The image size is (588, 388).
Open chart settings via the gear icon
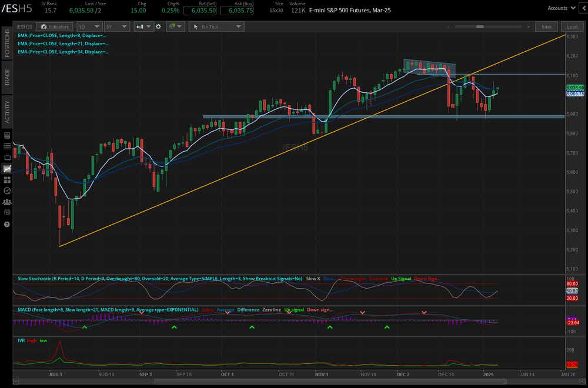(x=158, y=26)
